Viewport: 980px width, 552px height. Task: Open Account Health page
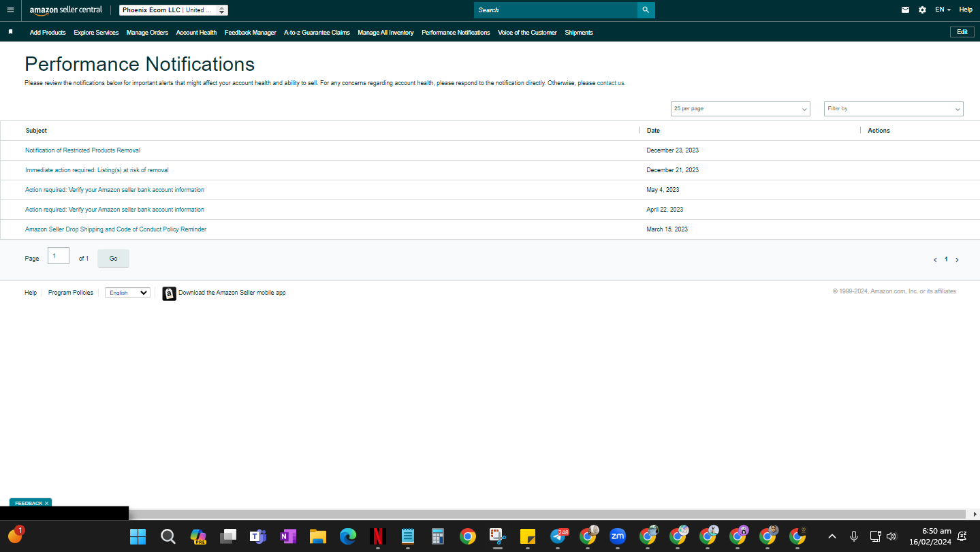pos(196,33)
